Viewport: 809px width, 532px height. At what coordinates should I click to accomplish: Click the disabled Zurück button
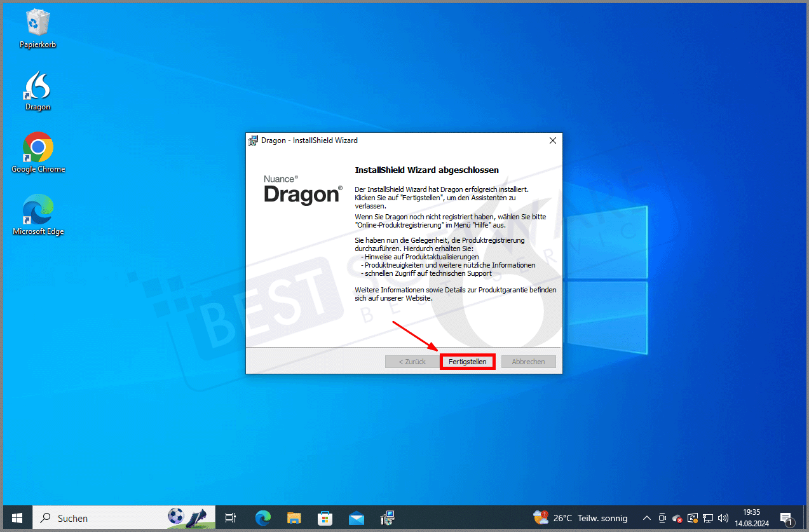coord(412,361)
